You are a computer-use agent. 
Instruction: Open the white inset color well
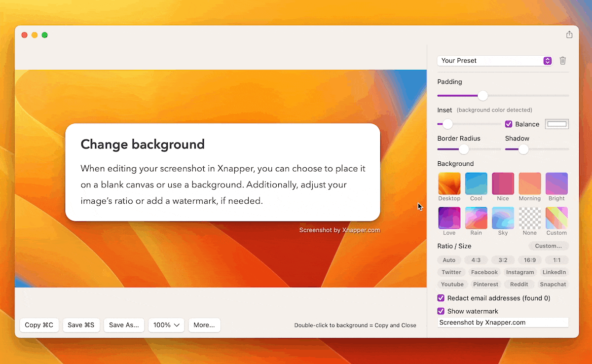pyautogui.click(x=557, y=124)
